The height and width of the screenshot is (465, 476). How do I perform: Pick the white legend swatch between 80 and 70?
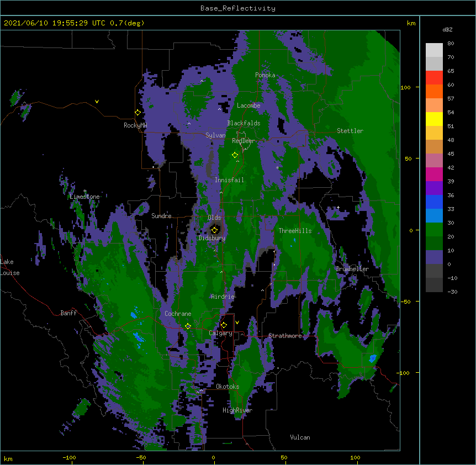tap(434, 50)
